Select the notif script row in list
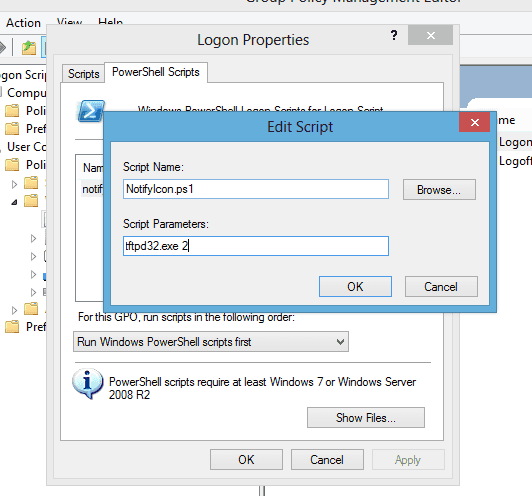Screen dimensions: 532x496 [92, 189]
